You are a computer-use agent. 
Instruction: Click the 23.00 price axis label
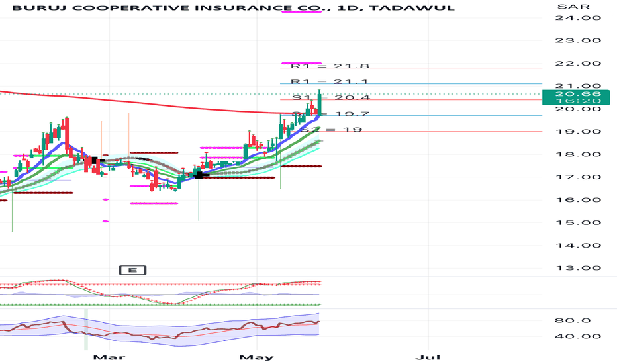click(578, 40)
